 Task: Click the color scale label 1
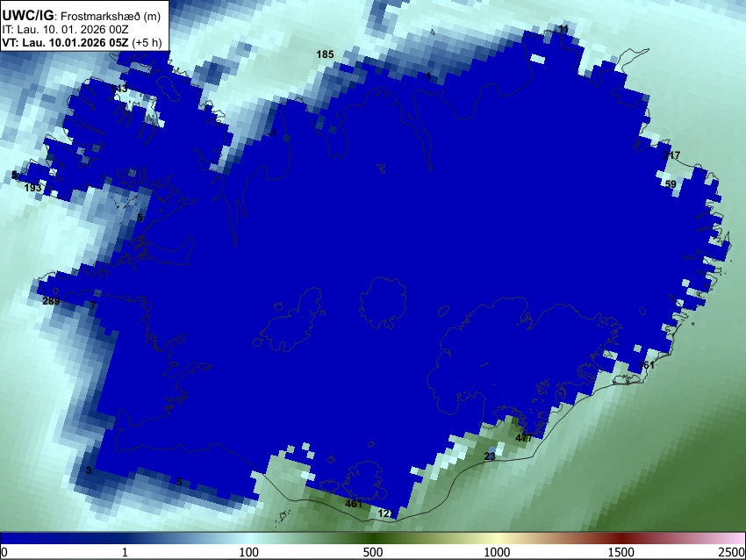(125, 552)
